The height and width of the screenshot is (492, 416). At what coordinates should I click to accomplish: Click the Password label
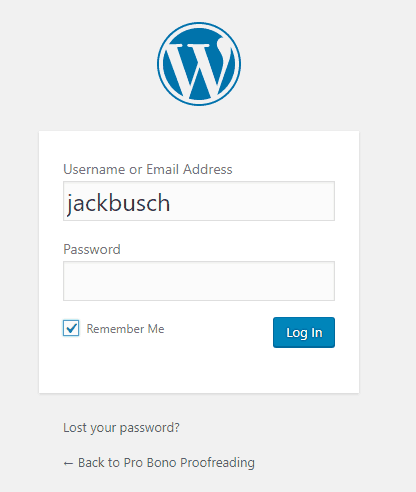92,249
